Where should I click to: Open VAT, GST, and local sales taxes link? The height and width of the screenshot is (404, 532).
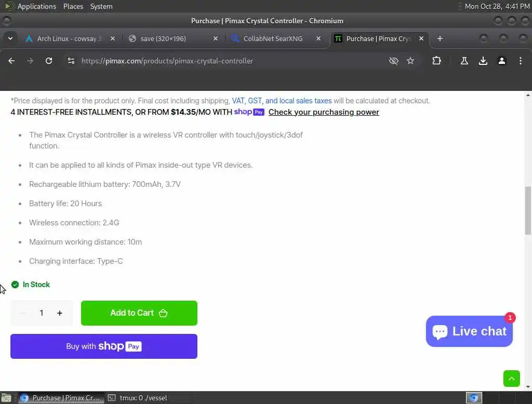tap(282, 101)
